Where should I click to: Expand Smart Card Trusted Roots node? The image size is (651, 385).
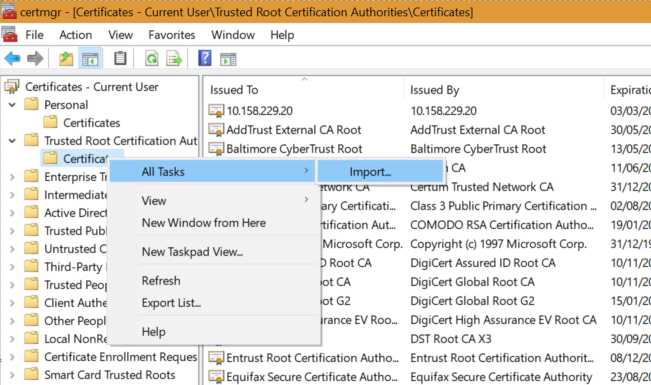(12, 375)
